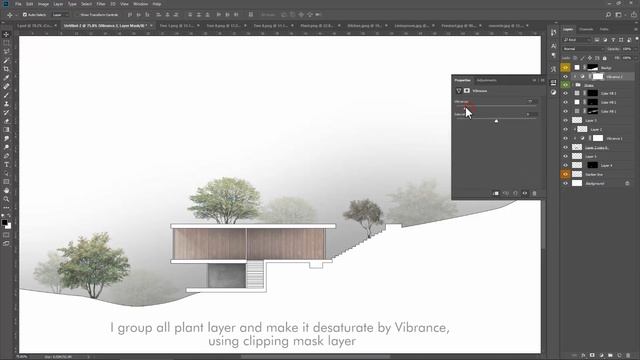This screenshot has width=640, height=360.
Task: Hide the Background layer
Action: coord(565,184)
